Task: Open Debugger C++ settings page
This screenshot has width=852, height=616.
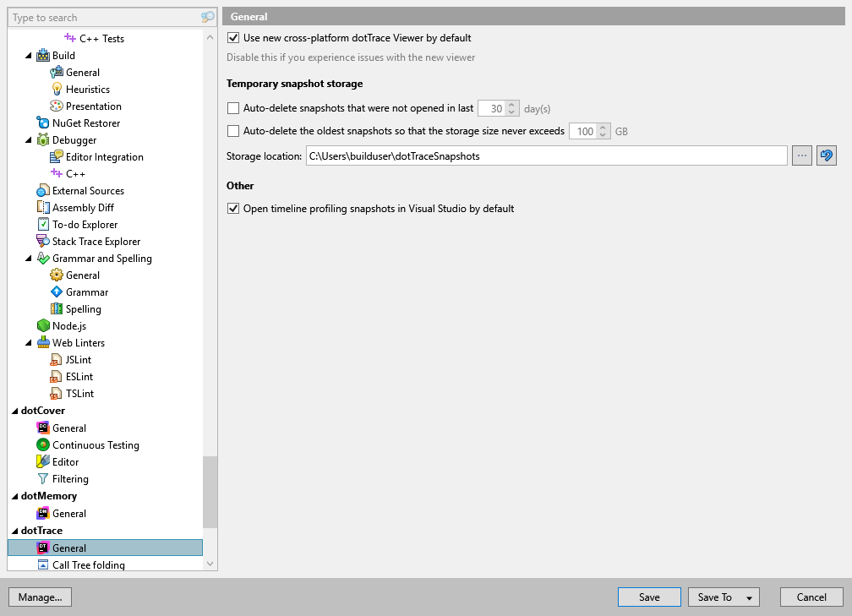Action: (75, 173)
